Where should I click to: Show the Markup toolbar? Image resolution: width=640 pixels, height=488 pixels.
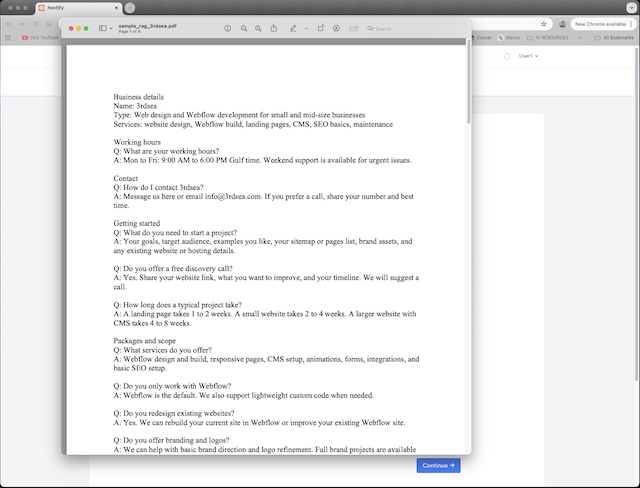coord(336,28)
